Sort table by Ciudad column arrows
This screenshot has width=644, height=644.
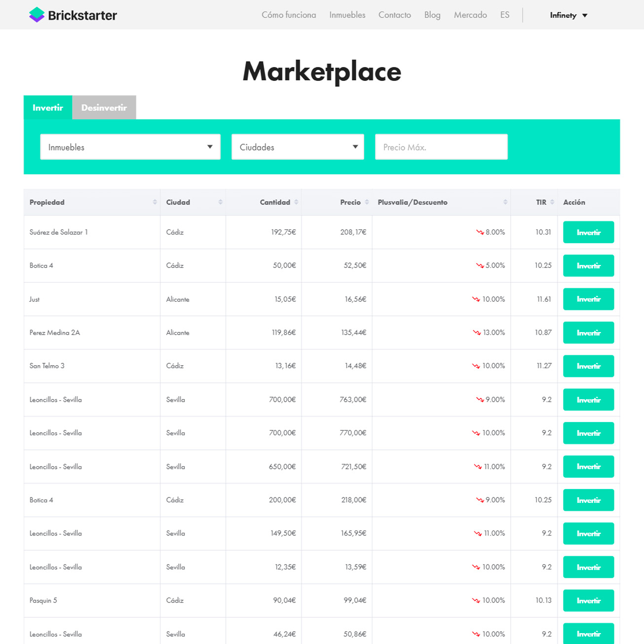pyautogui.click(x=220, y=202)
